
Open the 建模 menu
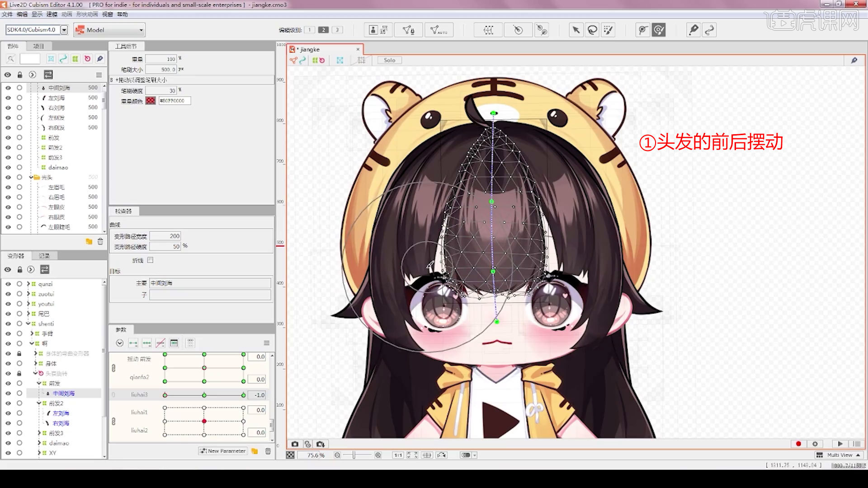point(52,14)
